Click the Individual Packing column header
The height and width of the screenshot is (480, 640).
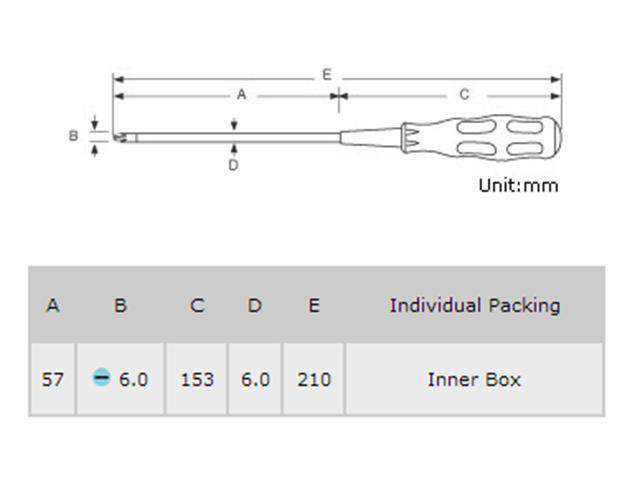pyautogui.click(x=474, y=305)
